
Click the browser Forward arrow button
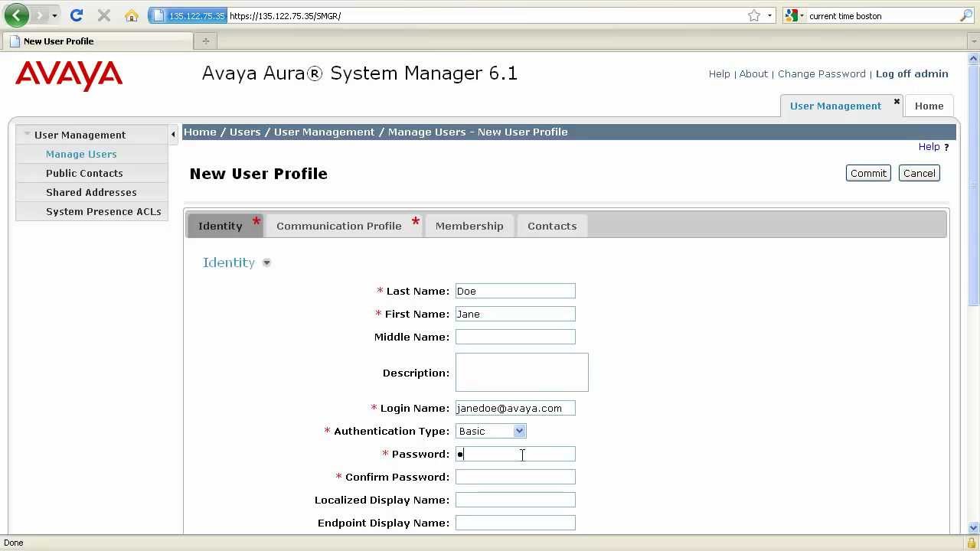(x=39, y=15)
